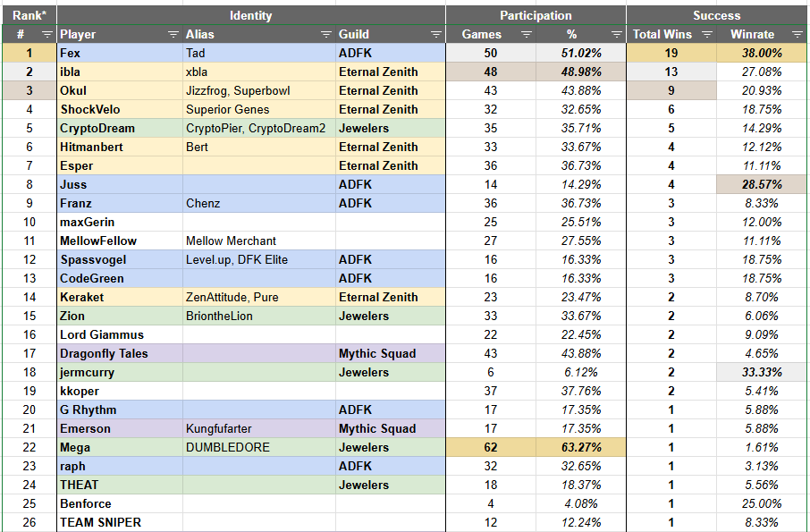
Task: Select alias cell Level.up, DFK Elite
Action: (x=259, y=260)
